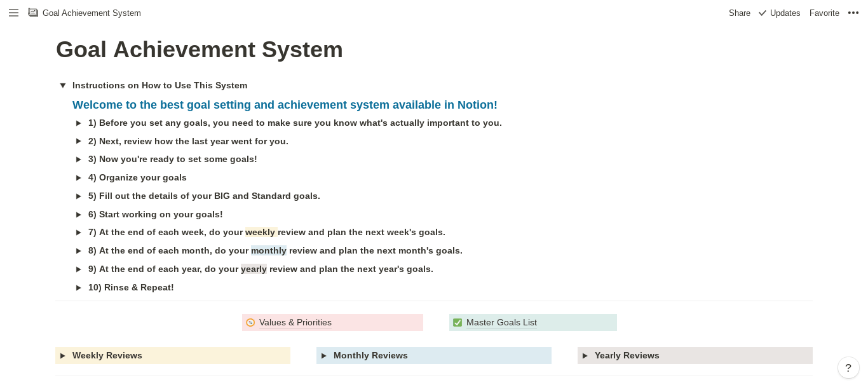Click the Instructions on How to Use This System text
868x387 pixels.
click(160, 85)
